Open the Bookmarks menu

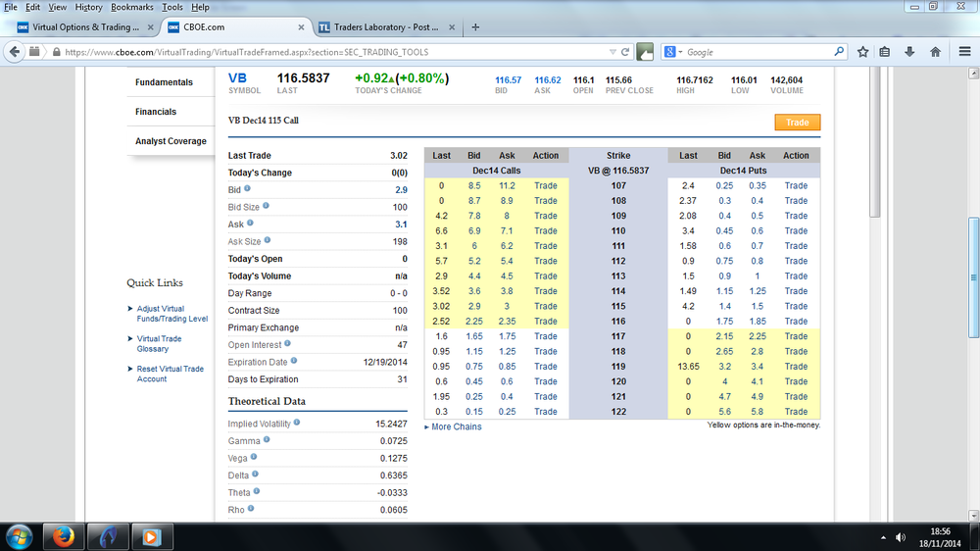pyautogui.click(x=132, y=7)
